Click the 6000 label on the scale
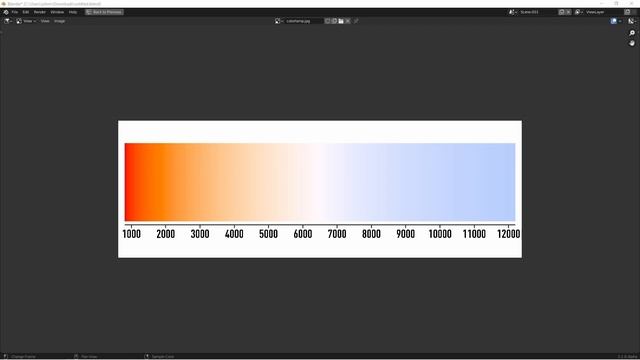The width and height of the screenshot is (640, 360). (x=303, y=234)
